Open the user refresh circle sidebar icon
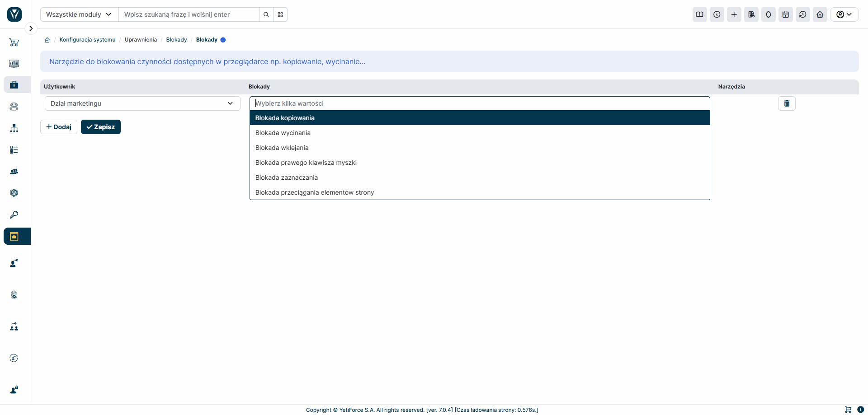The image size is (868, 415). point(14,358)
